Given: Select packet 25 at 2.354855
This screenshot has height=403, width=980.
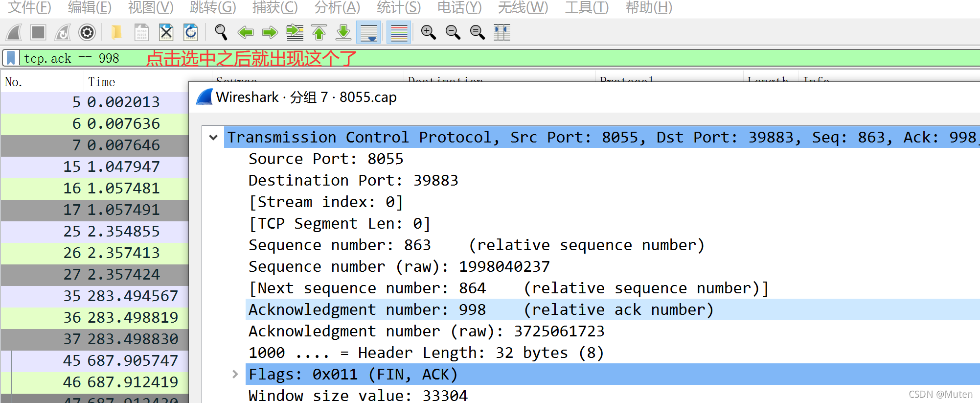Looking at the screenshot, I should click(94, 232).
